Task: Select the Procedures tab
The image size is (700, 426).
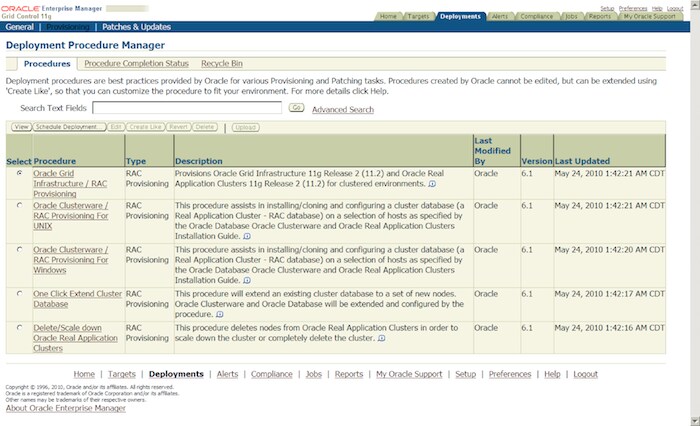Action: [x=47, y=64]
